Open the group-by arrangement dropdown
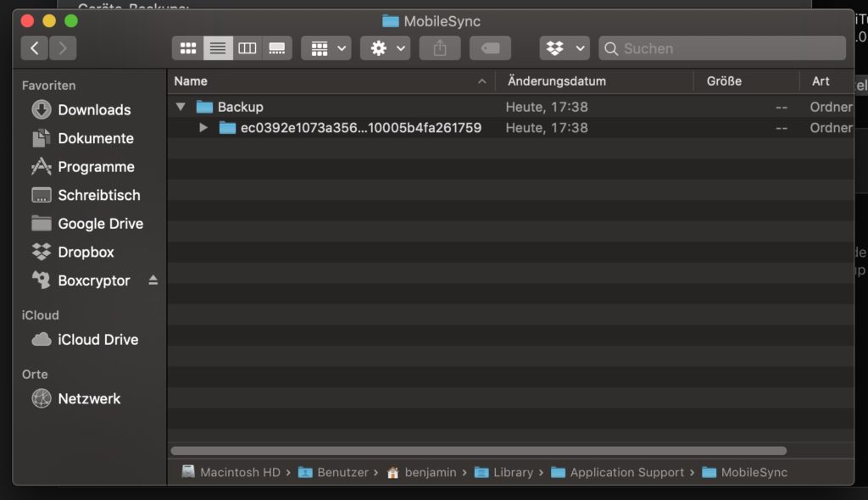 coord(326,48)
